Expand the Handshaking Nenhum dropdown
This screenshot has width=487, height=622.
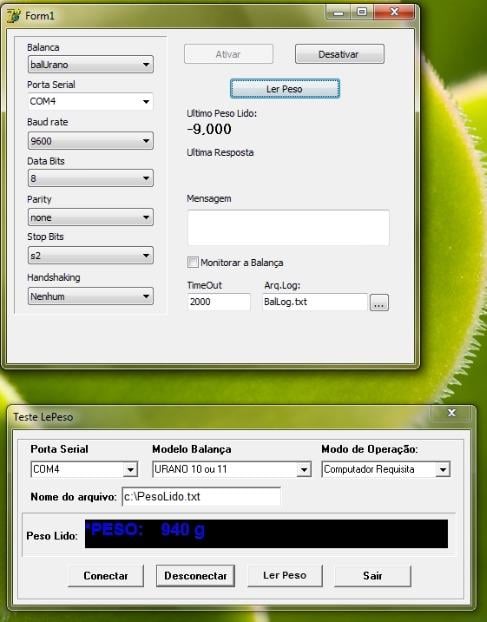tap(91, 296)
